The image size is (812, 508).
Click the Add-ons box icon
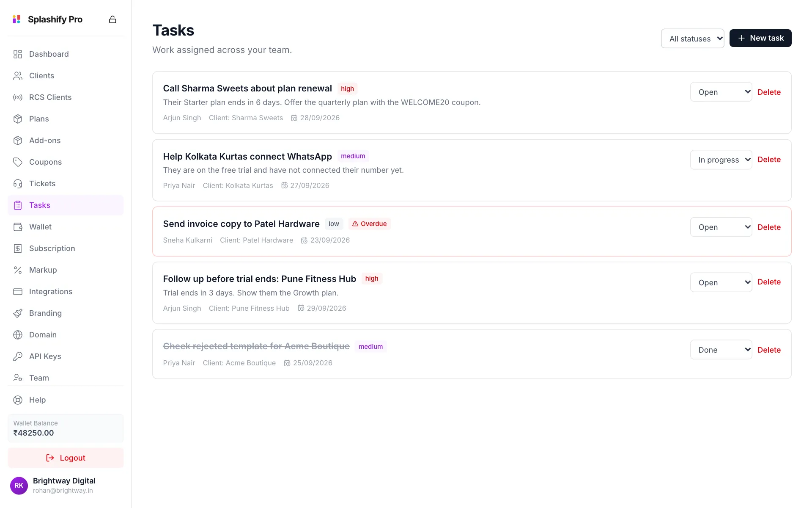pyautogui.click(x=18, y=141)
